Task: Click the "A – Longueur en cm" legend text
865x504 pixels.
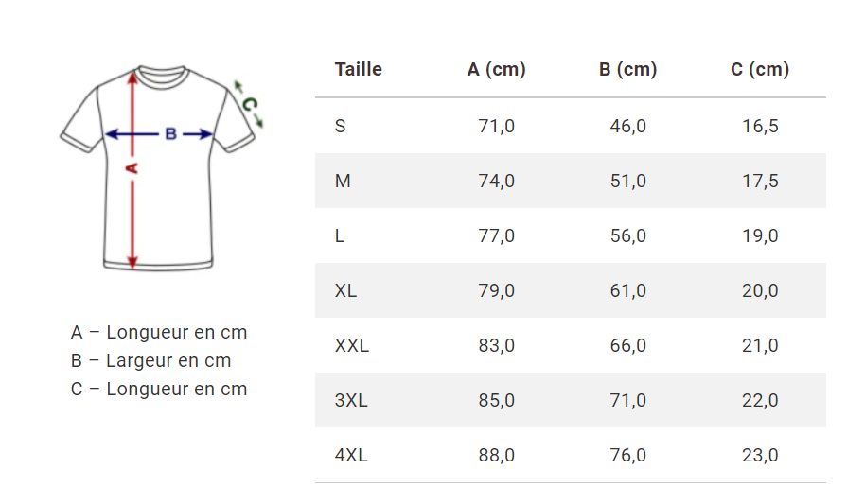Action: (159, 332)
